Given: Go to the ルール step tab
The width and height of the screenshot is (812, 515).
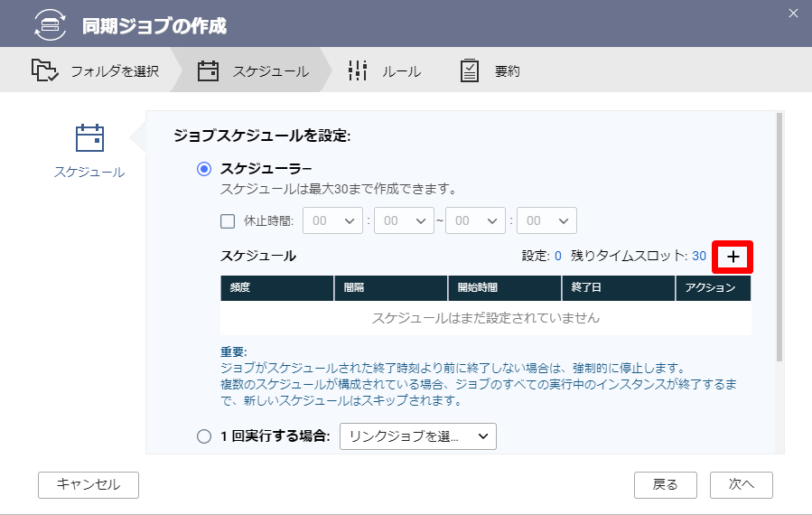Looking at the screenshot, I should 384,70.
